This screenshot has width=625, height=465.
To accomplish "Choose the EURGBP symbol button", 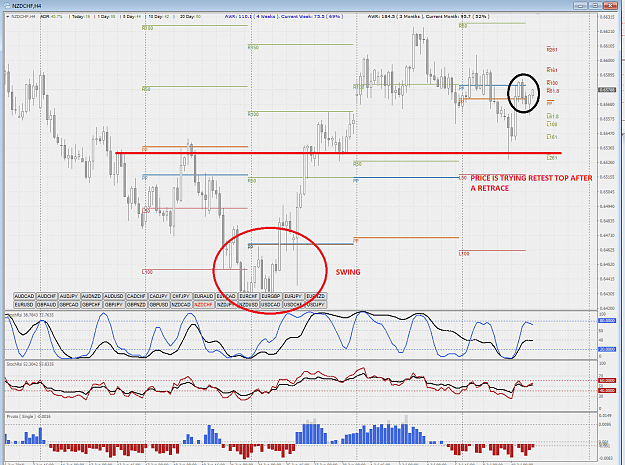I will click(271, 296).
